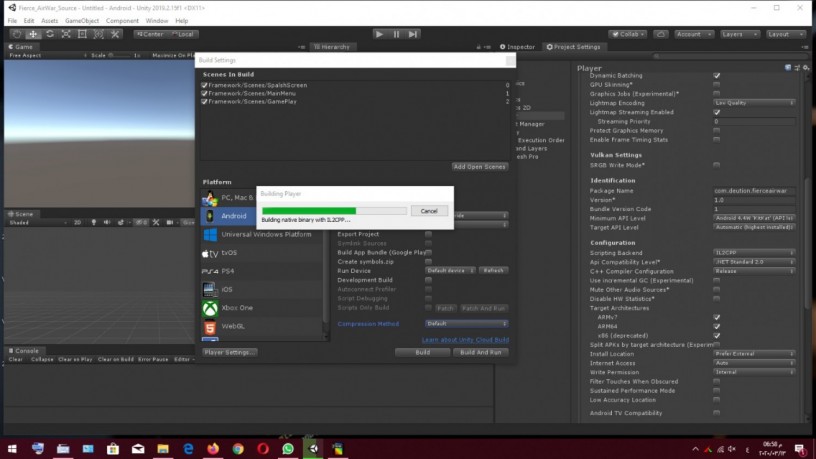Viewport: 816px width, 459px height.
Task: Select the iOS platform icon
Action: [209, 289]
